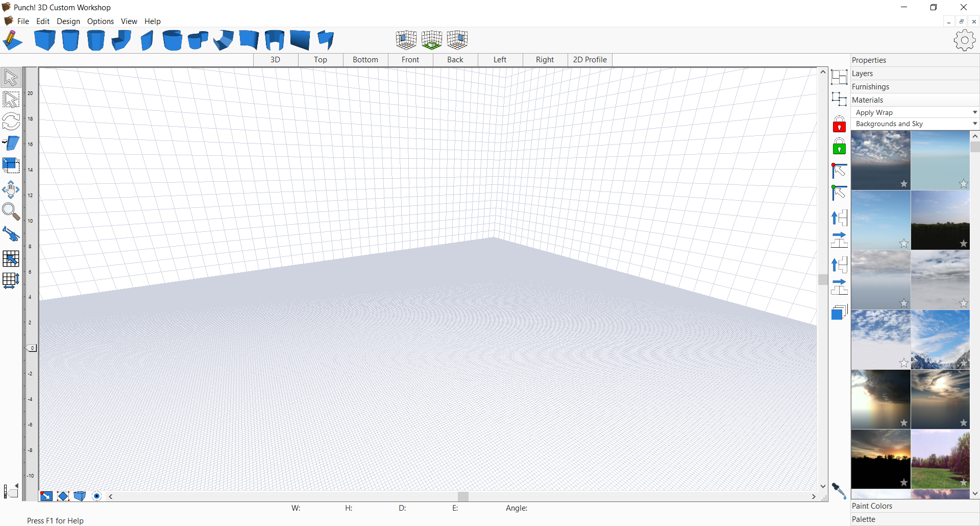980x526 pixels.
Task: Pick the open arch wall shape
Action: point(275,40)
